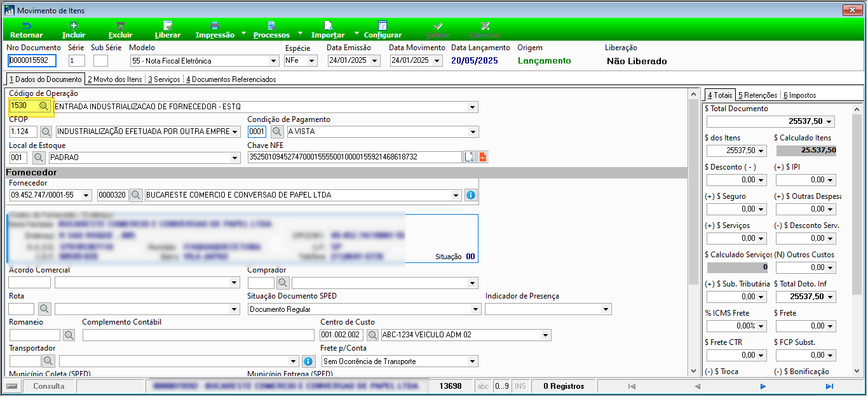Click the Centro de Custo search magnifier
Viewport: 868px width, 397px height.
click(373, 335)
